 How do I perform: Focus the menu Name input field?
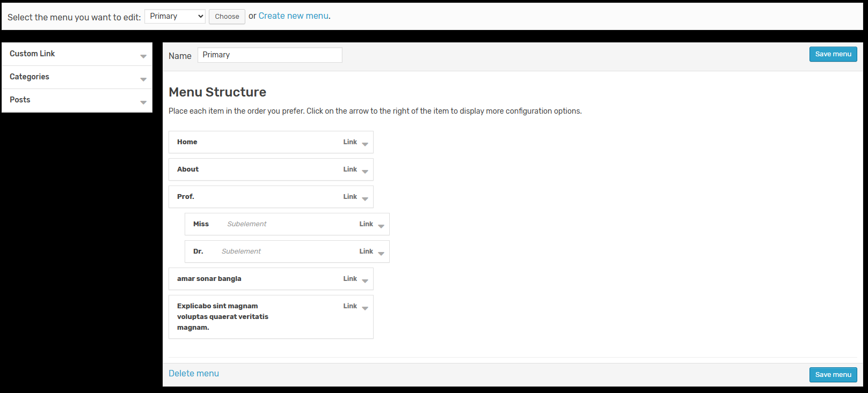[x=269, y=55]
